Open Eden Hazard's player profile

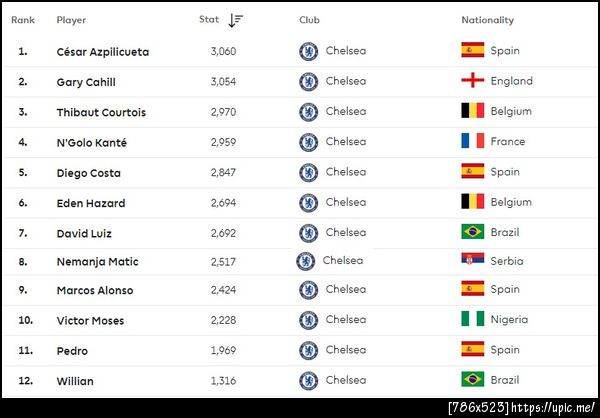click(91, 203)
